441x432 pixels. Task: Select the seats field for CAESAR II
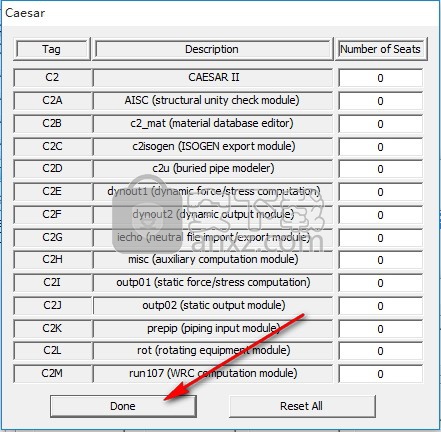point(380,78)
